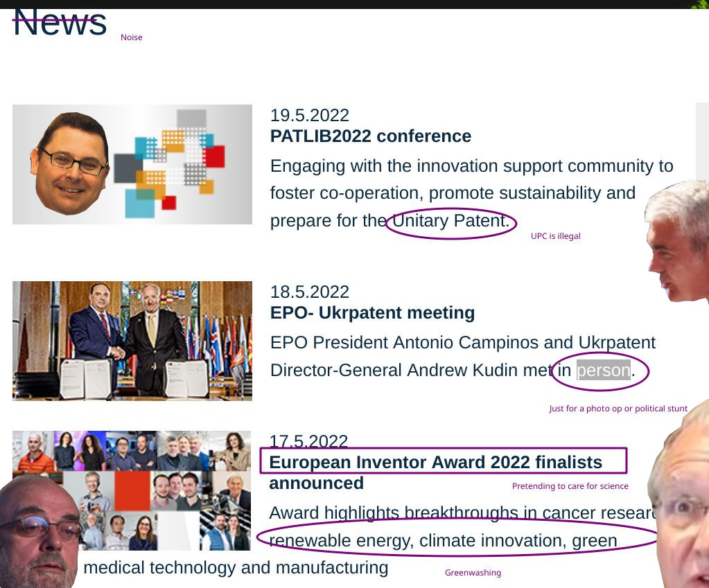Click the EPO-Ukrpatent handshake photo thumbnail
Screen dimensions: 709x588
click(x=132, y=341)
